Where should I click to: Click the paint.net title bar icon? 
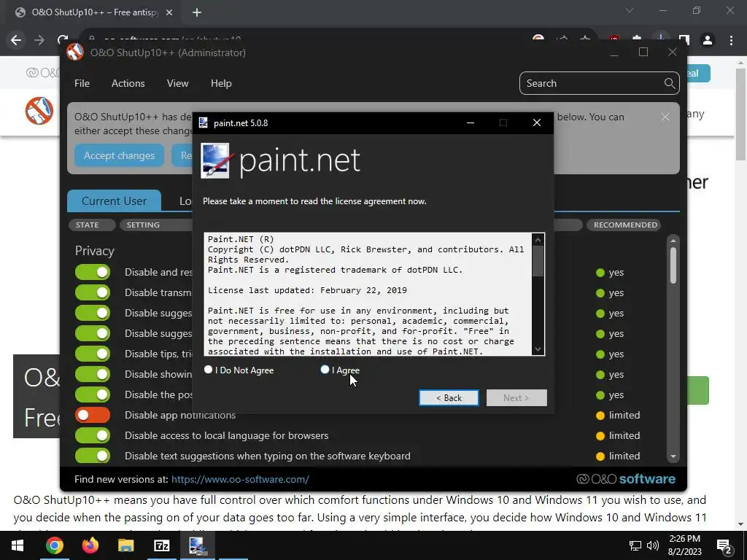tap(204, 122)
